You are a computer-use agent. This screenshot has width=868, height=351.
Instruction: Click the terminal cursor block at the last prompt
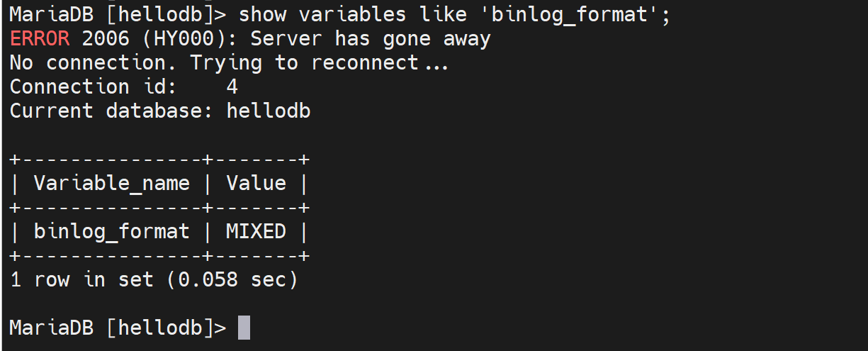[x=244, y=328]
